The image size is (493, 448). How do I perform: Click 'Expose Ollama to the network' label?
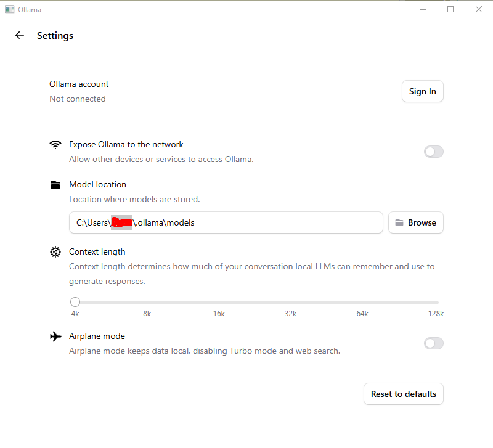126,144
